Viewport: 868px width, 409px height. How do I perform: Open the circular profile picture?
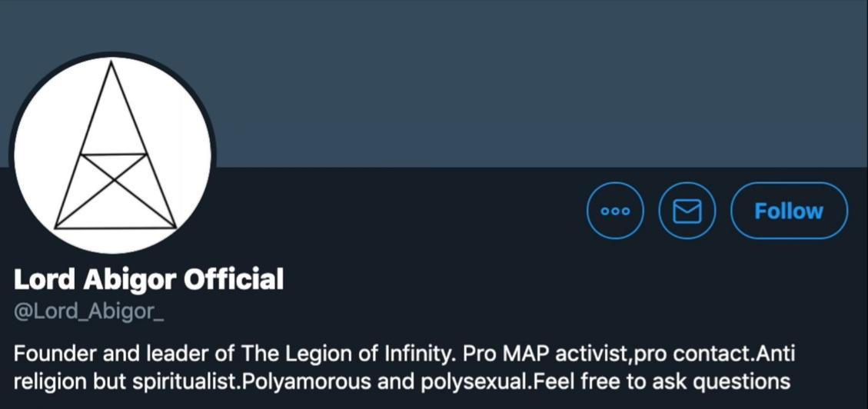(112, 154)
